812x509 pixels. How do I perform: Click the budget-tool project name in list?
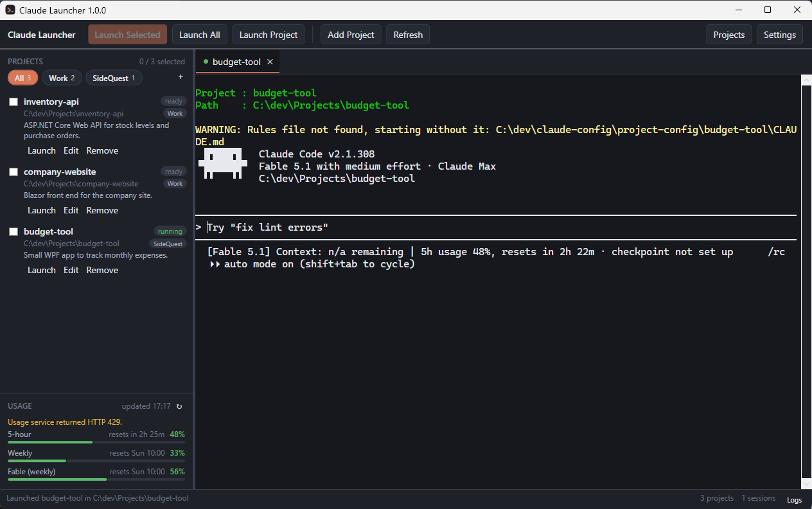48,232
